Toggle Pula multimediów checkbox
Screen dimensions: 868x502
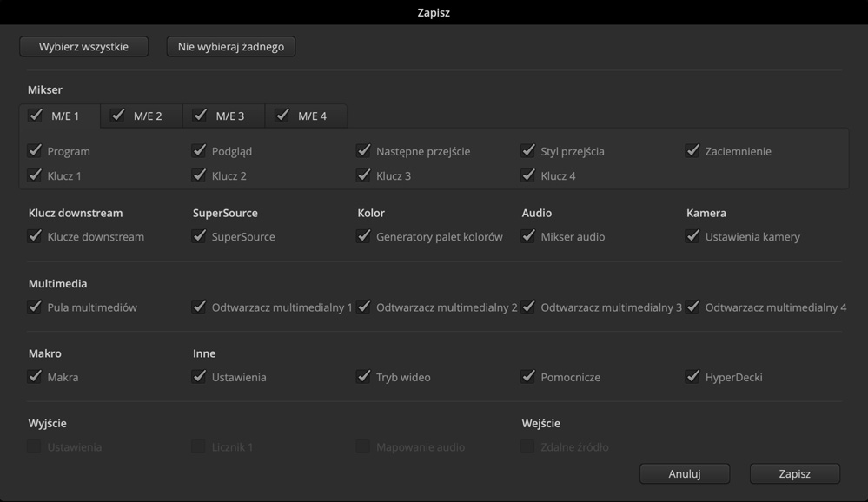point(35,307)
